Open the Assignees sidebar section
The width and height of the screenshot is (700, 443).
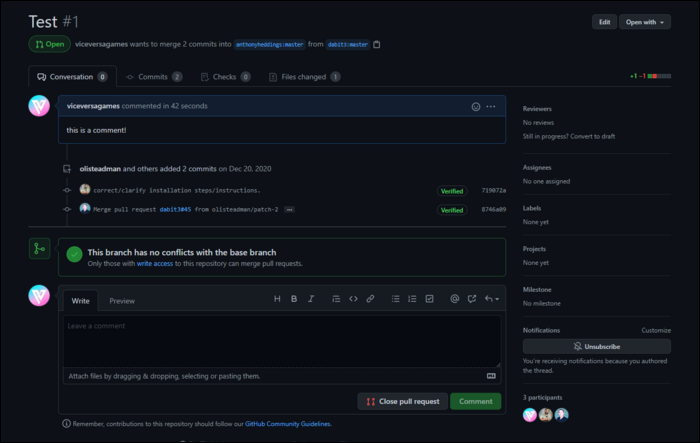(537, 167)
